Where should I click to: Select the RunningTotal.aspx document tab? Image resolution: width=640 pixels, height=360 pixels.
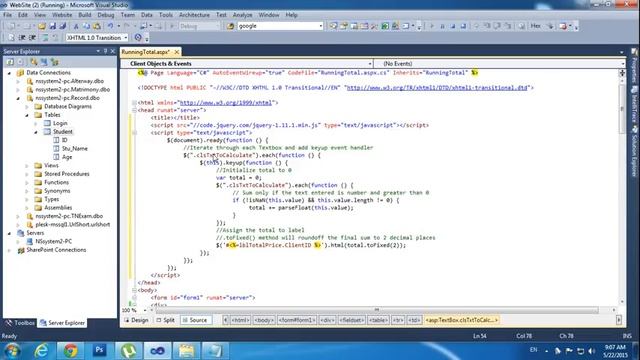(146, 52)
